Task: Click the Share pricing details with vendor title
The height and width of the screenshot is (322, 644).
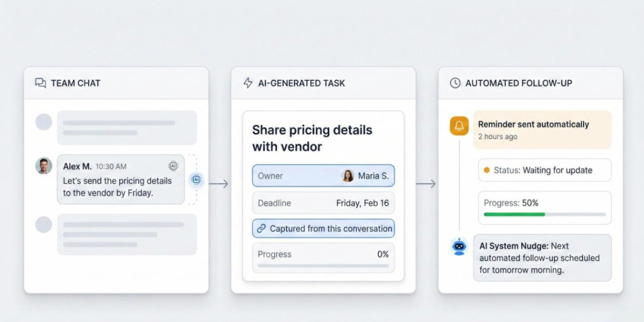Action: pos(312,138)
